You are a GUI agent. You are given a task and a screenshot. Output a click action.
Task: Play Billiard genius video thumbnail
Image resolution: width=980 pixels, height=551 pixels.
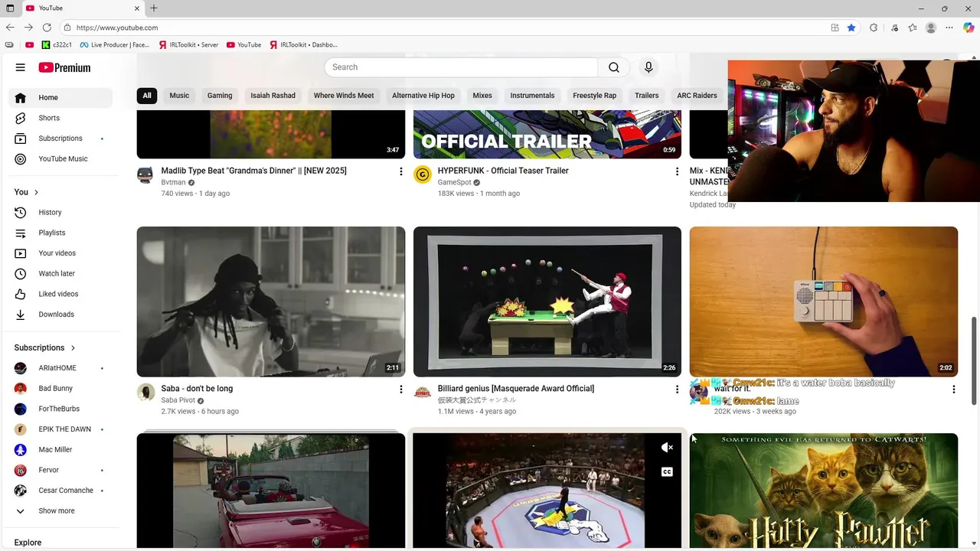pos(547,302)
